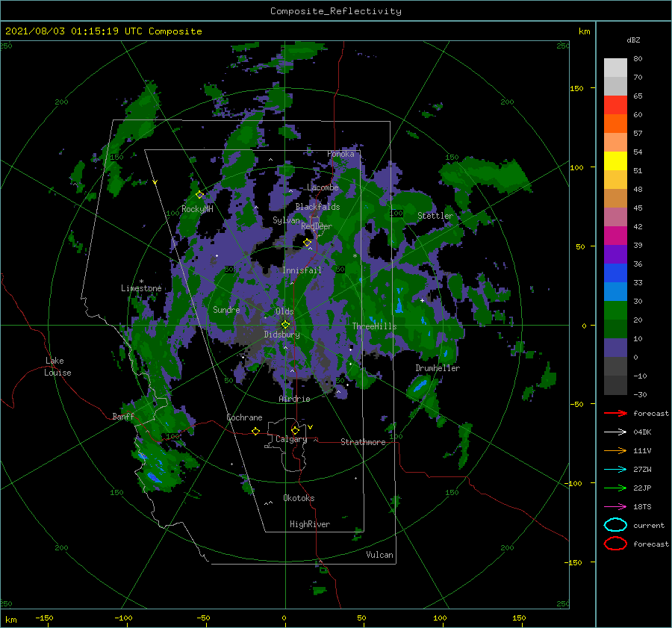Click the 'RockyMH' label
The width and height of the screenshot is (672, 628).
pos(197,209)
